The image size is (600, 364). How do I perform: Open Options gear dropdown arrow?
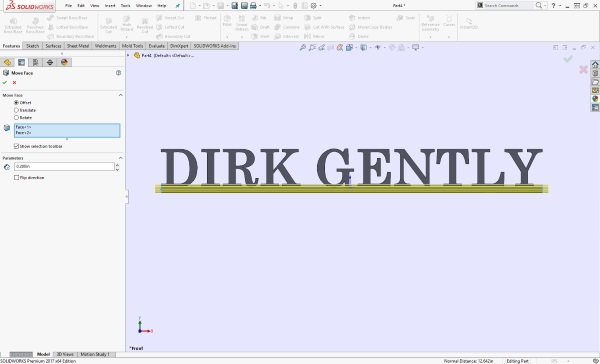point(320,6)
